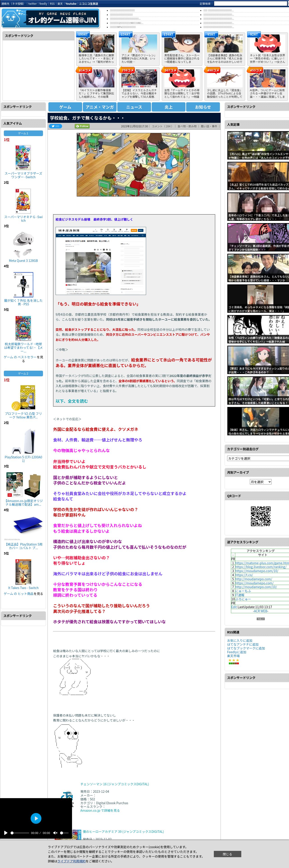Click the ゲーム の ベストセラー link
This screenshot has height=868, width=289.
(20, 357)
